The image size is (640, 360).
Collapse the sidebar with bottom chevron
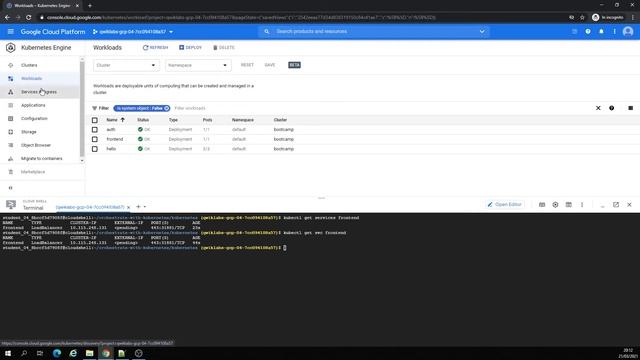(x=11, y=188)
